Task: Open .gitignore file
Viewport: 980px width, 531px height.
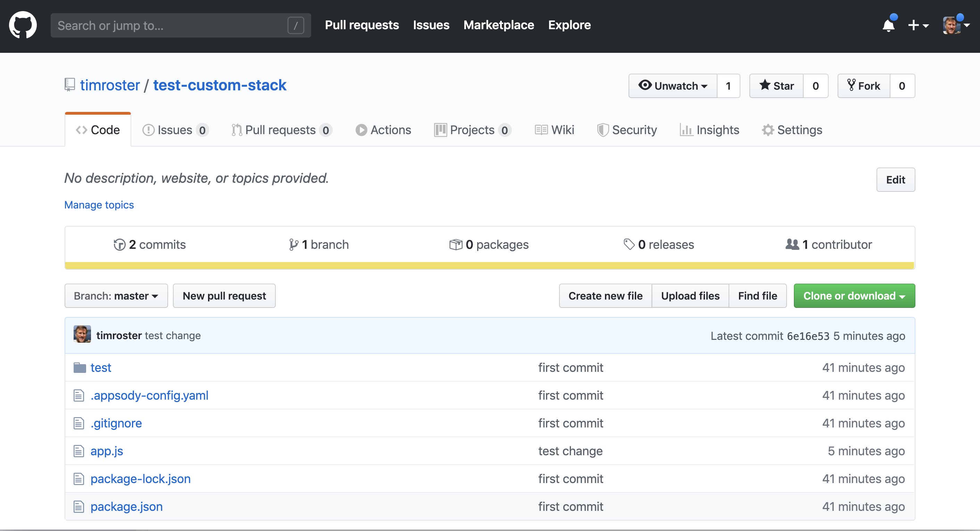Action: [116, 423]
